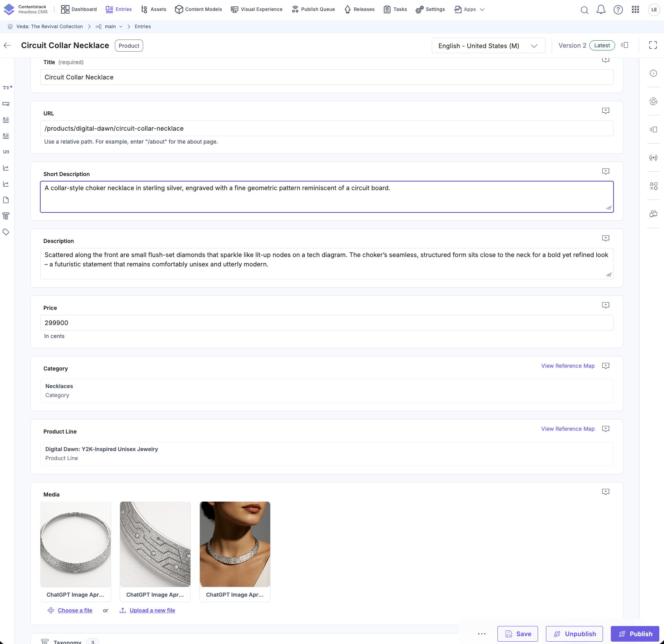Unpublish the entry
Viewport: 664px width, 644px height.
click(574, 634)
